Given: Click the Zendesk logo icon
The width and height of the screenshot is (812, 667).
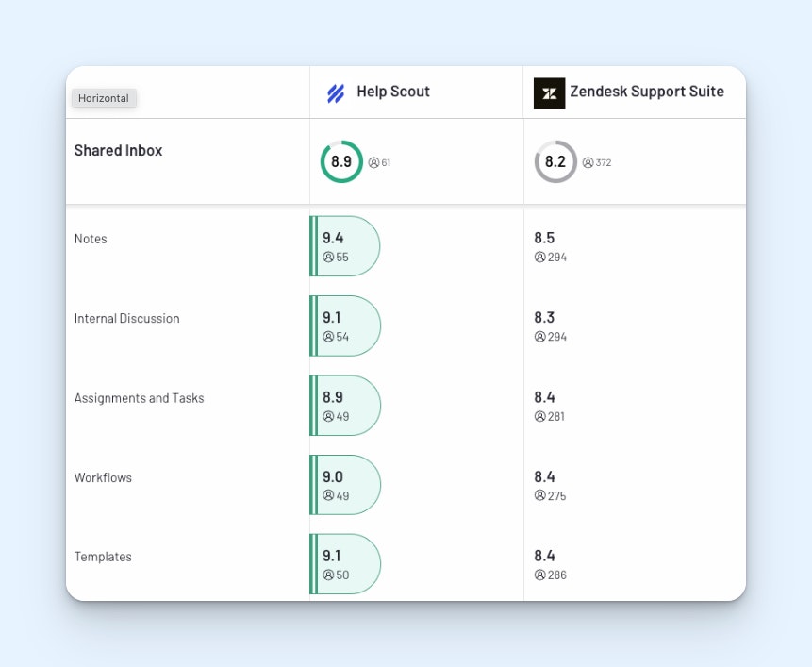Looking at the screenshot, I should 549,93.
